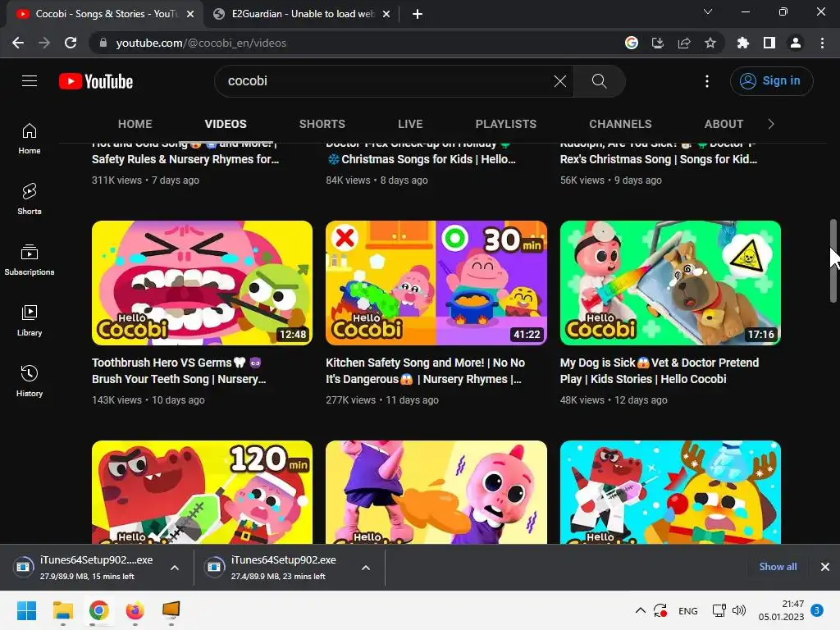Open tab search dropdown arrow
This screenshot has width=840, height=630.
(708, 11)
